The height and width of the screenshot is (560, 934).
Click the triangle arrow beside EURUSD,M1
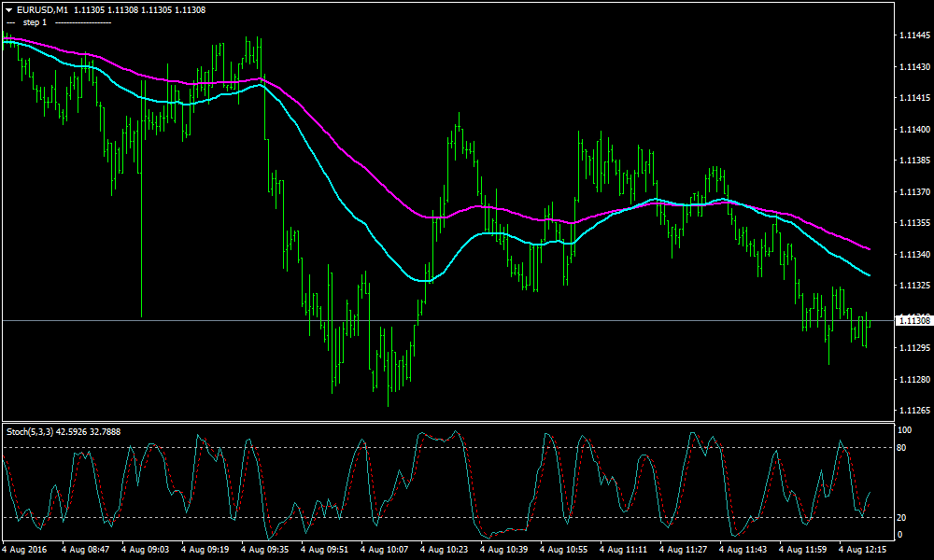click(8, 9)
